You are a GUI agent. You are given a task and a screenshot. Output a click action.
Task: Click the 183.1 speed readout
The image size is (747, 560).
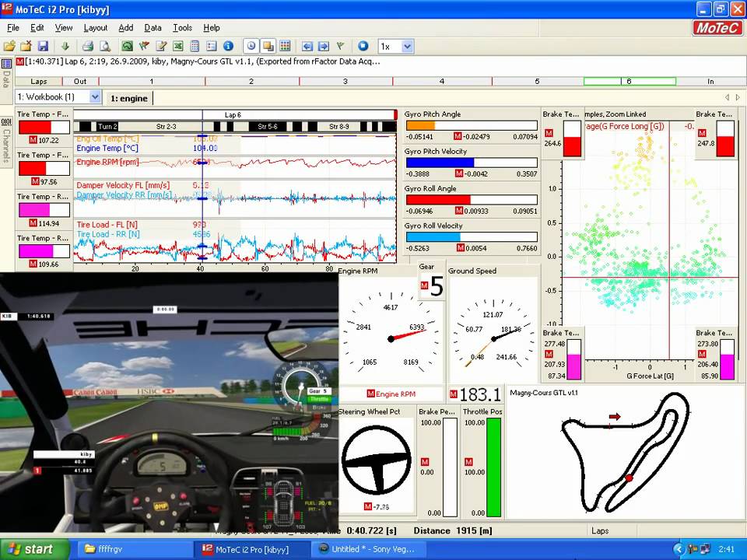tap(480, 395)
